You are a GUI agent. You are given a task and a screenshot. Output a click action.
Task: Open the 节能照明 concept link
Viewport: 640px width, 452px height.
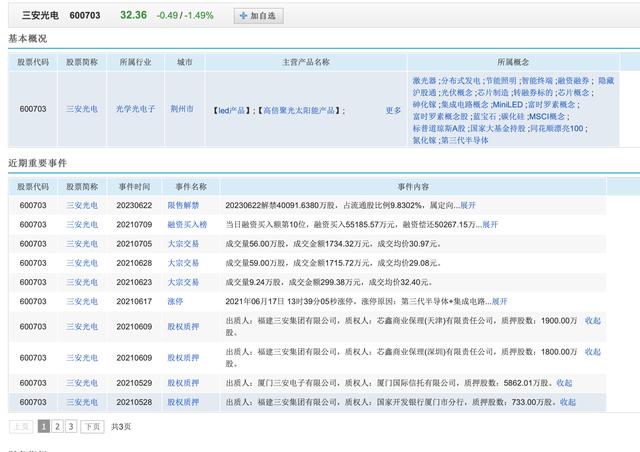[501, 81]
